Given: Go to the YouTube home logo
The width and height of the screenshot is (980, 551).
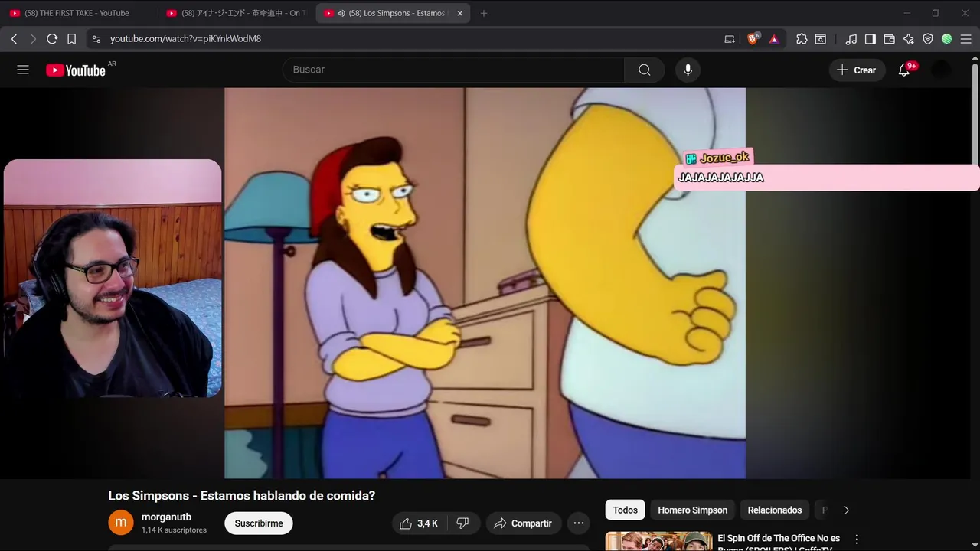Looking at the screenshot, I should point(76,70).
